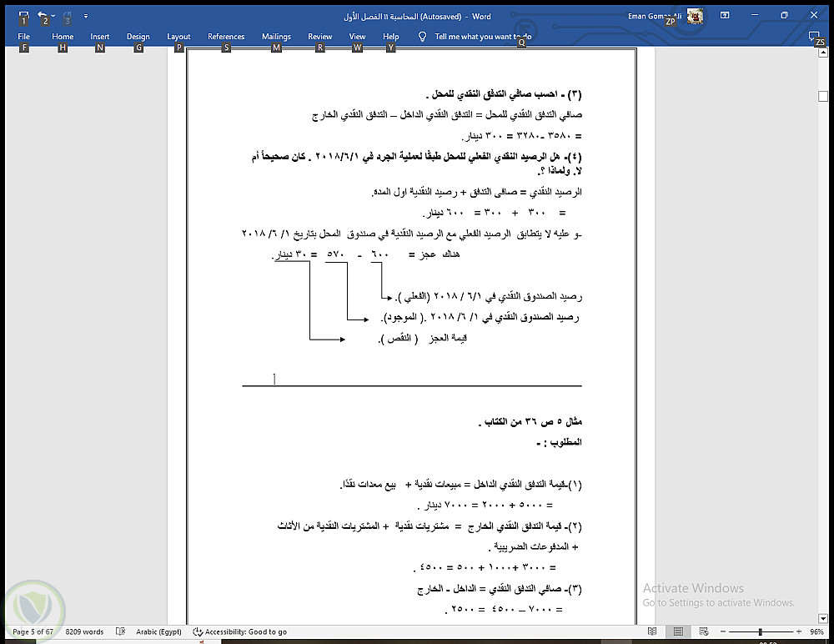This screenshot has height=644, width=834.
Task: Switch to Read Mode view icon
Action: (x=652, y=631)
